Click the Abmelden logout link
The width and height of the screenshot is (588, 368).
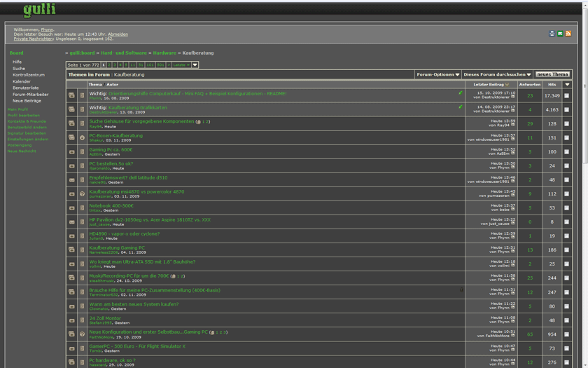click(118, 34)
